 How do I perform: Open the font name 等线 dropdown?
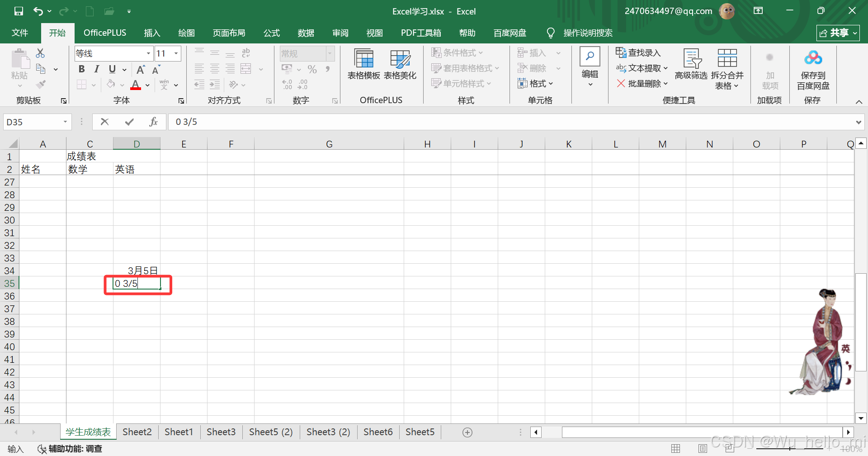148,53
